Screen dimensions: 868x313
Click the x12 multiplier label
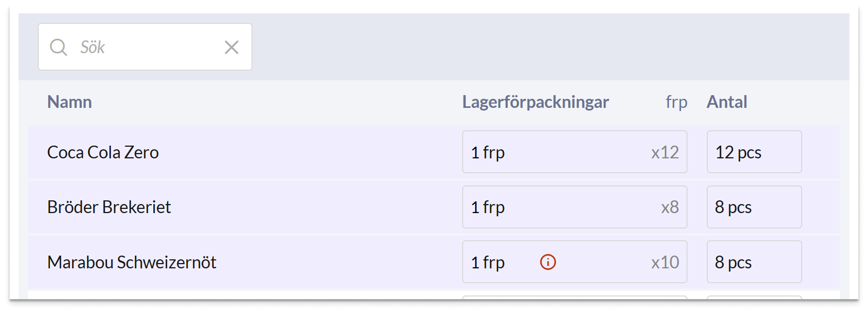[665, 153]
